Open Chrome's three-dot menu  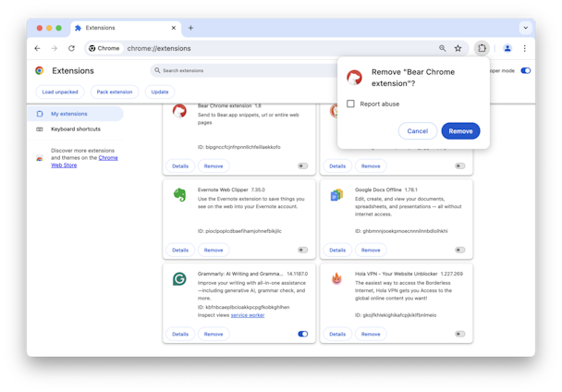524,48
